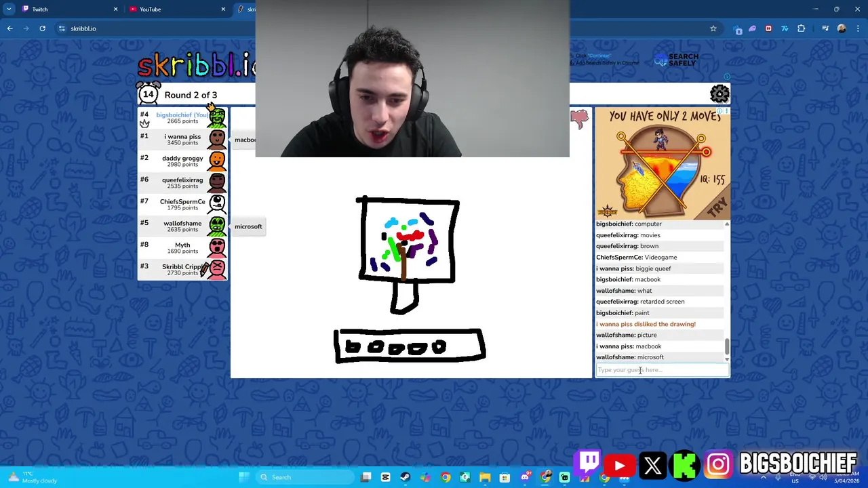Click the round timer clock icon
Screen dimensions: 868x488
pyautogui.click(x=148, y=94)
